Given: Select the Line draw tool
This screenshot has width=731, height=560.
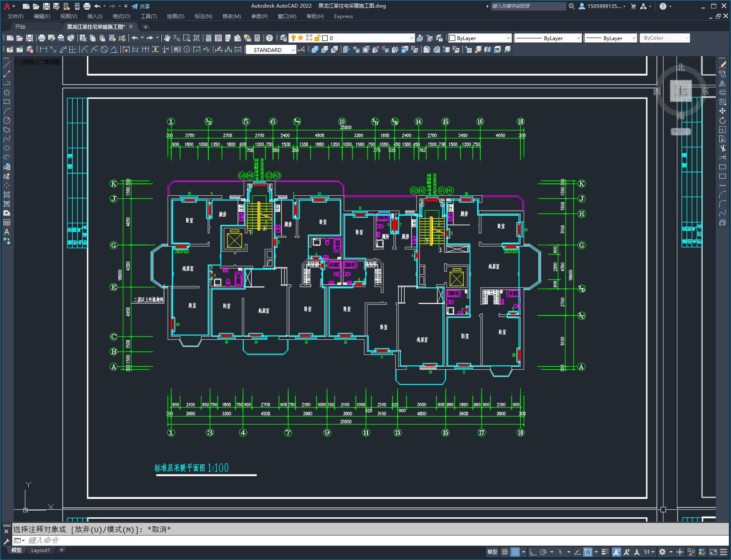Looking at the screenshot, I should click(x=7, y=65).
